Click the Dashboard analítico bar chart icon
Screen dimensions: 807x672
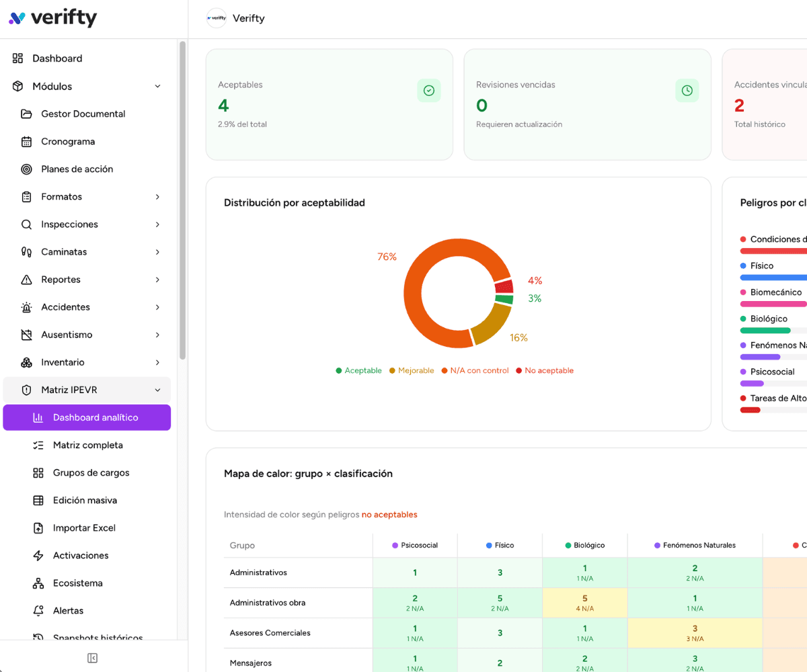tap(38, 417)
